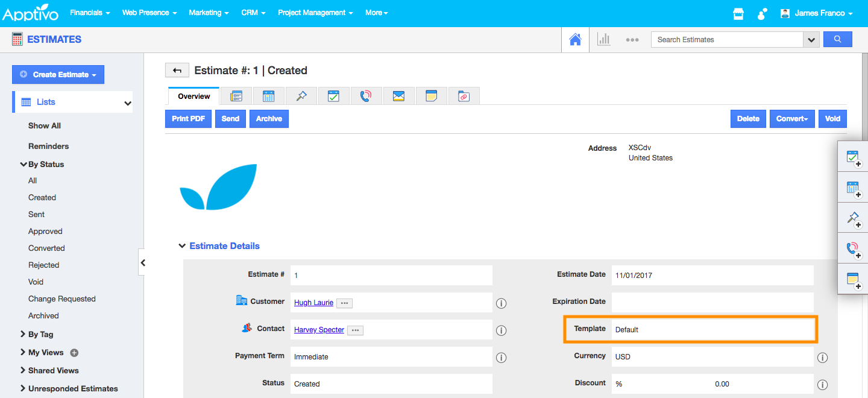This screenshot has width=868, height=398.
Task: Add a task from the side panel
Action: pyautogui.click(x=854, y=157)
